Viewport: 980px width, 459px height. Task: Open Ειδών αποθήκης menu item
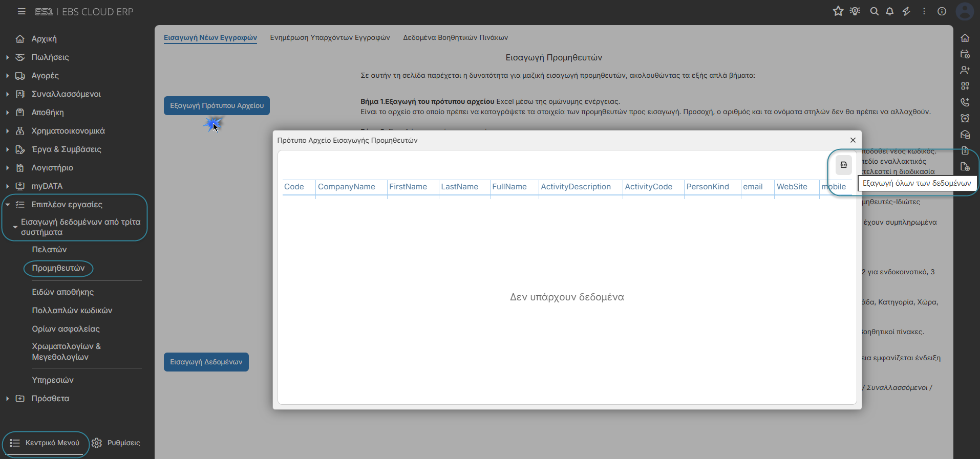pos(63,292)
